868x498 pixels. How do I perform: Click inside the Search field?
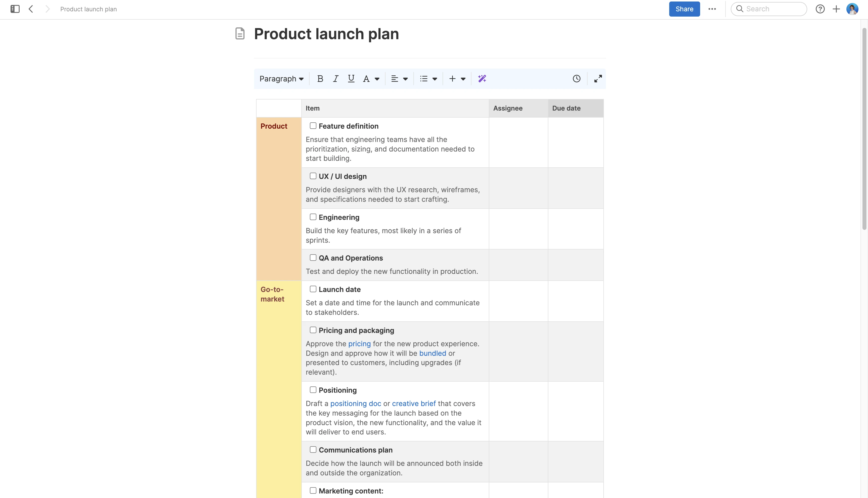(x=769, y=9)
